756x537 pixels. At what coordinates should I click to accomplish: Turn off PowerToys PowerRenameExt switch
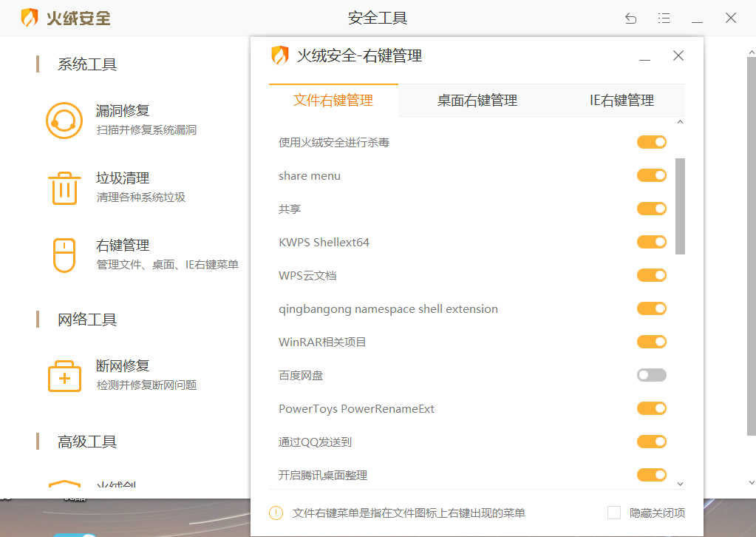651,408
